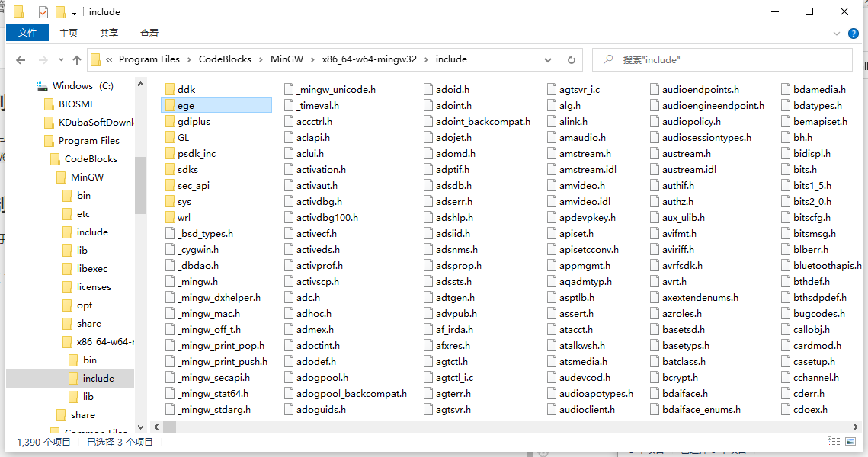
Task: Select the adoid.h file icon
Action: click(x=428, y=90)
